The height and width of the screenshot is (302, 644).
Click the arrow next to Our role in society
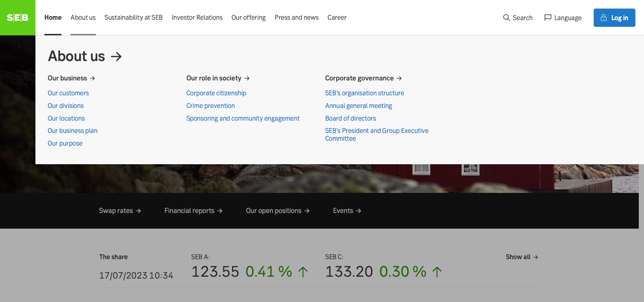pos(247,78)
